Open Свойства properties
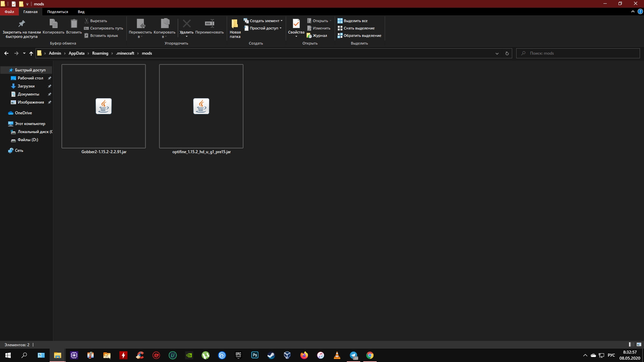The width and height of the screenshot is (644, 362). (296, 28)
